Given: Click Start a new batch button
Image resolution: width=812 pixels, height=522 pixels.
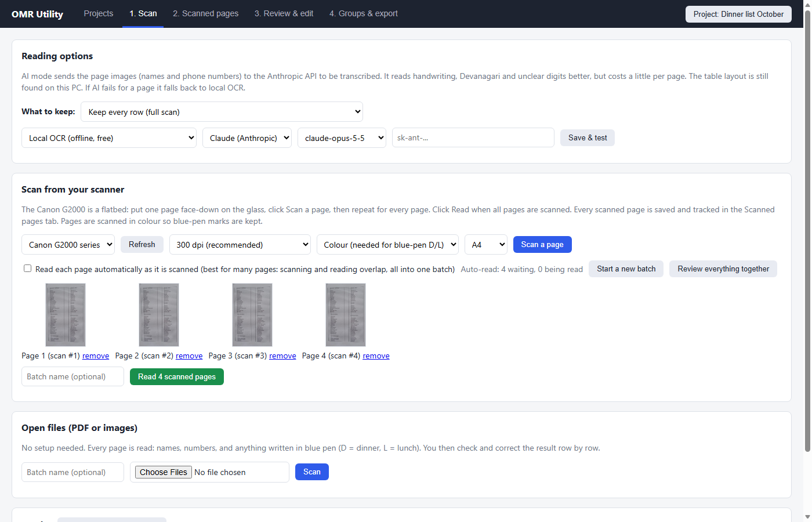Looking at the screenshot, I should coord(626,269).
